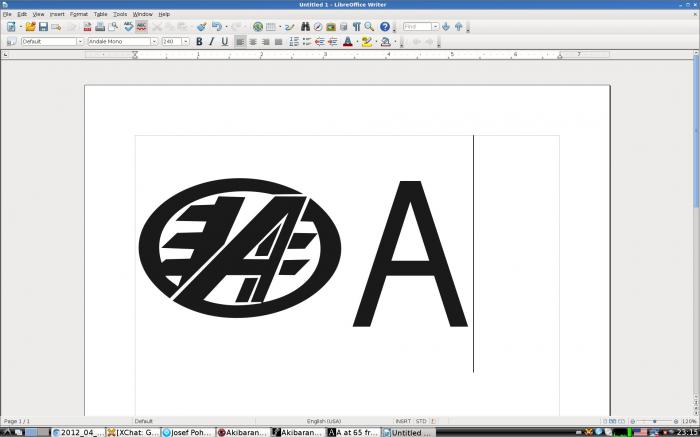Open the Navigator compass icon

[x=318, y=27]
